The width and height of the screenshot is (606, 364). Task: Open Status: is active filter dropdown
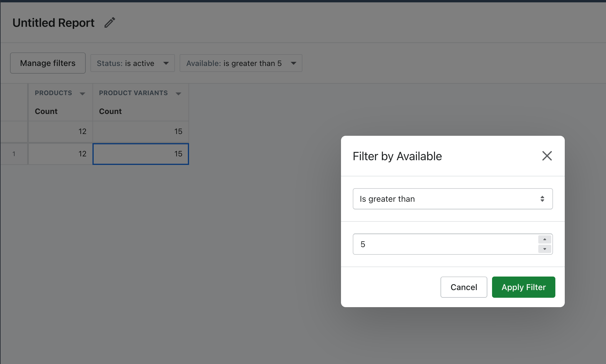[133, 63]
